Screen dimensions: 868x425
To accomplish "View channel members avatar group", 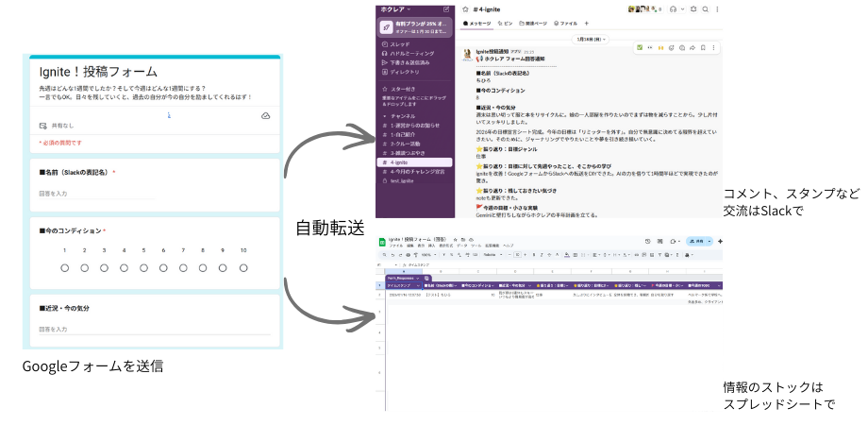I will click(645, 9).
